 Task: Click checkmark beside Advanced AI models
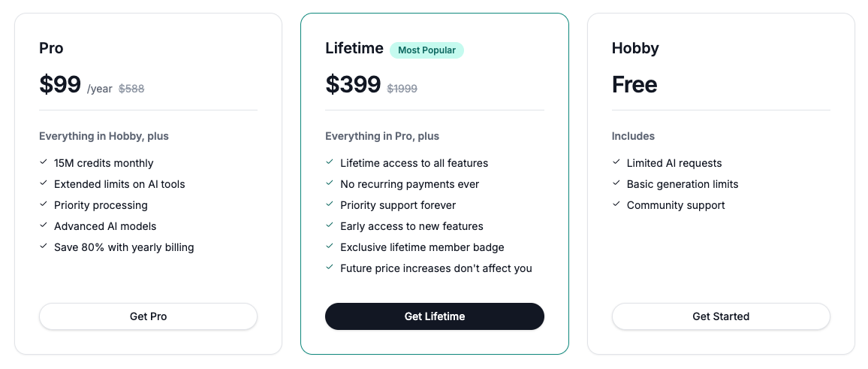[44, 225]
